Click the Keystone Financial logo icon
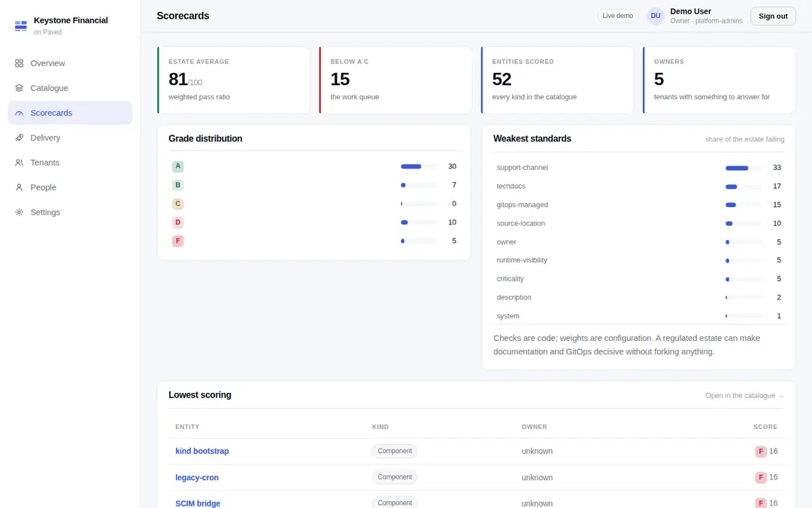 (x=21, y=26)
